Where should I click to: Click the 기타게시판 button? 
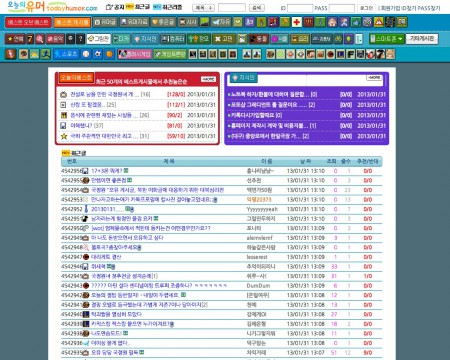pos(422,39)
